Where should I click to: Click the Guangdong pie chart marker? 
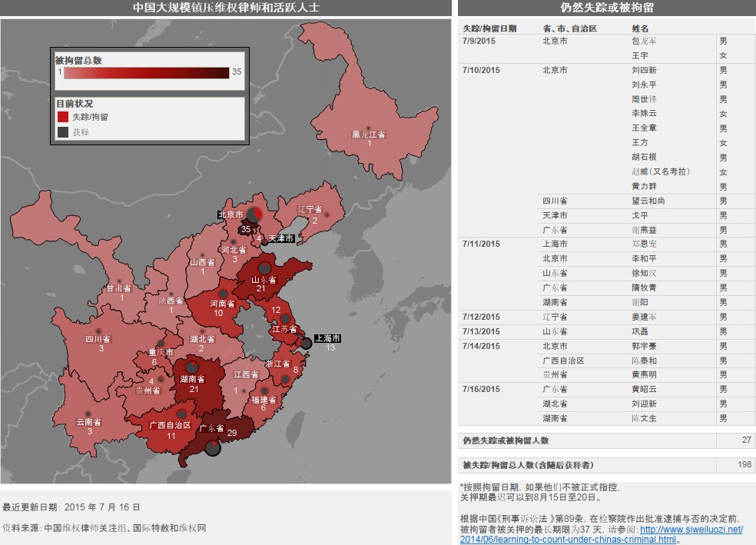(213, 447)
